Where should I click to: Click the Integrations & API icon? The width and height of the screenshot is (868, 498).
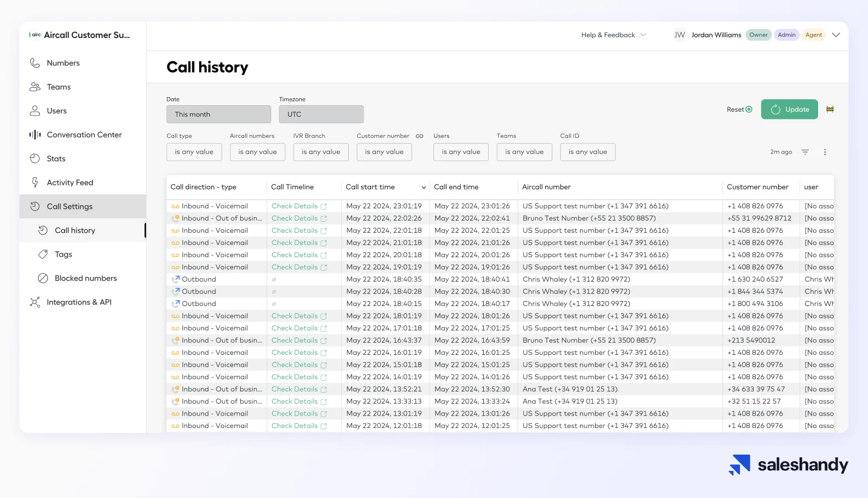point(35,302)
